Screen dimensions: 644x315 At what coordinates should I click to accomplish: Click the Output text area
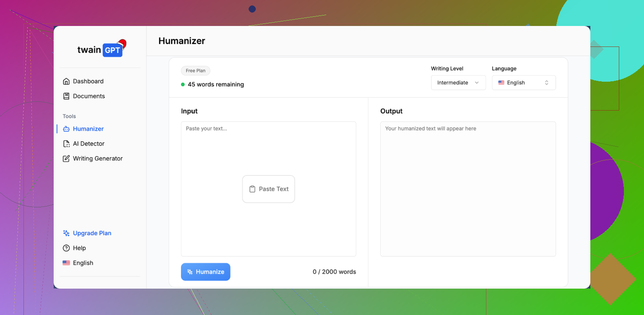point(467,188)
